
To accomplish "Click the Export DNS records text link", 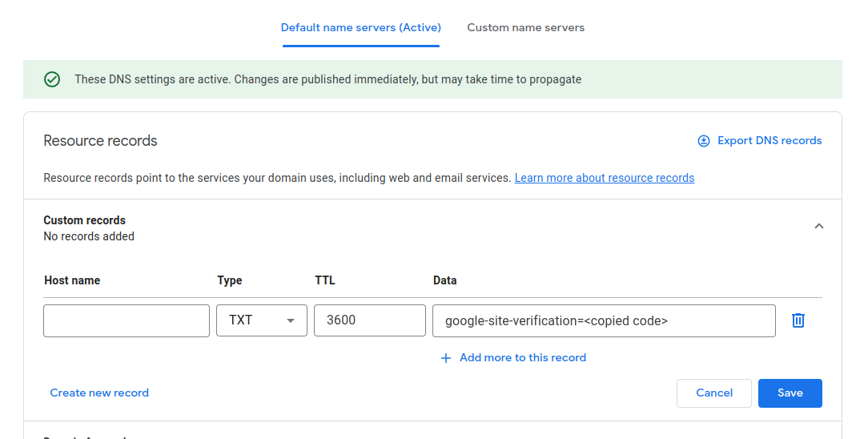I will click(770, 141).
